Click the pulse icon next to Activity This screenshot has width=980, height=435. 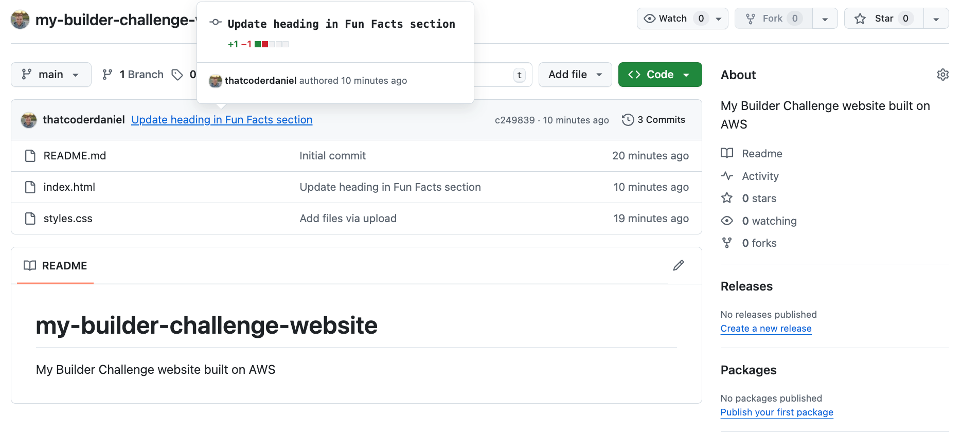pyautogui.click(x=727, y=176)
